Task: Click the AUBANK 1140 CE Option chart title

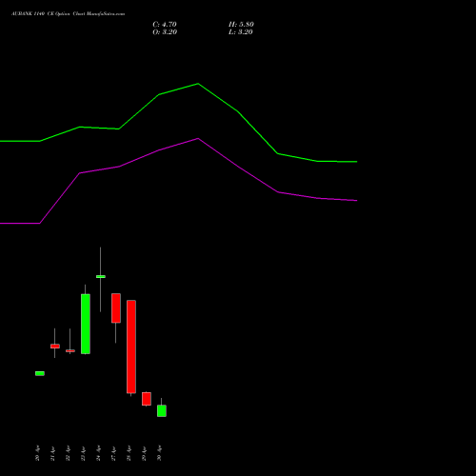Action: (68, 14)
